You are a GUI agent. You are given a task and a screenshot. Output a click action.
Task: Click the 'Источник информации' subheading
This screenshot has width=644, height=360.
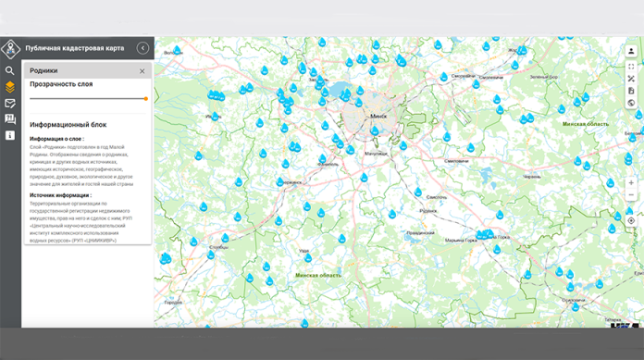coord(60,195)
